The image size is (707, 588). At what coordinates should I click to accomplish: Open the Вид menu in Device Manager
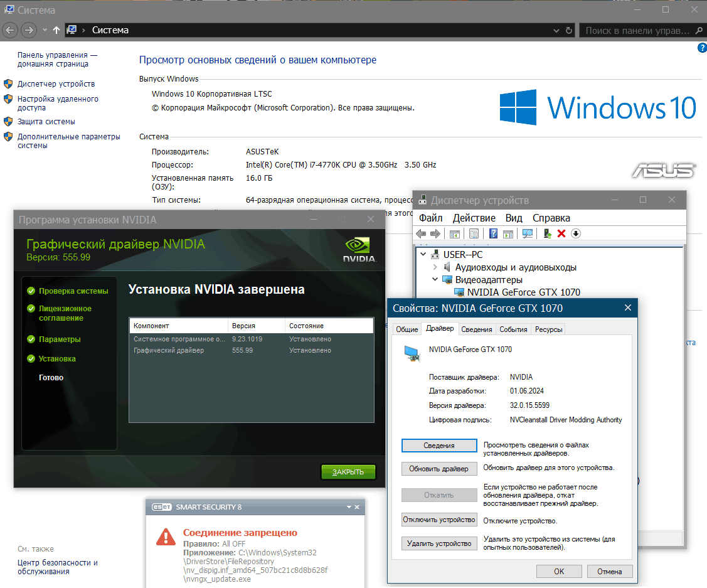click(514, 218)
